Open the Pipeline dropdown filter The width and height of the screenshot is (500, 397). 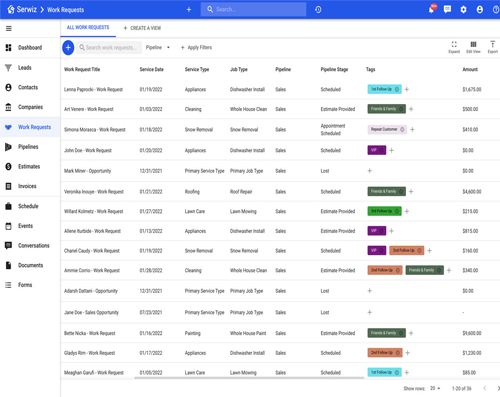point(158,47)
